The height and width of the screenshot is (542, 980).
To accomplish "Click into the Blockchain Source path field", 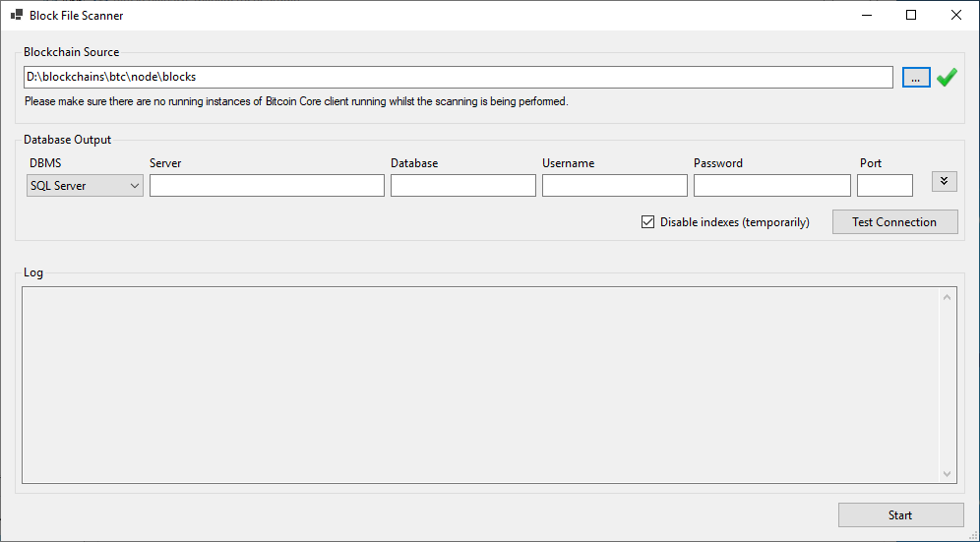I will pyautogui.click(x=459, y=78).
